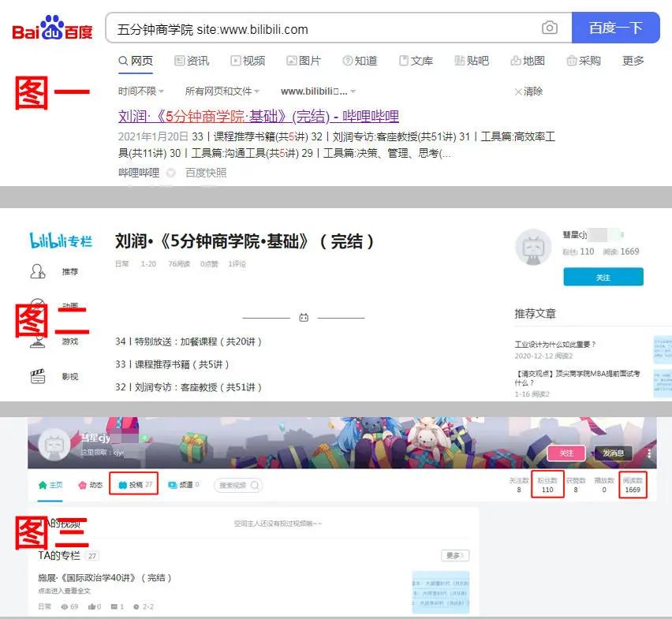Click 更多 button in TA的专栏 section
Viewport: 672px width, 619px height.
click(455, 556)
